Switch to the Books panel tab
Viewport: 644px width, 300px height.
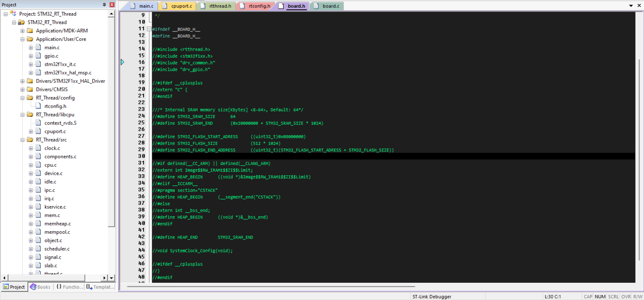(40, 287)
